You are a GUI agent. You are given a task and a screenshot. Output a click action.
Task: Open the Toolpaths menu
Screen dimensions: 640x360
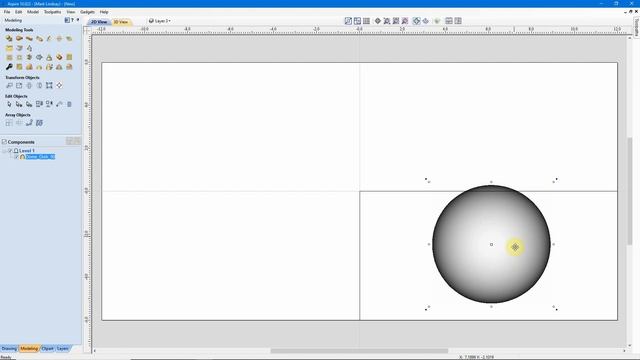point(53,12)
